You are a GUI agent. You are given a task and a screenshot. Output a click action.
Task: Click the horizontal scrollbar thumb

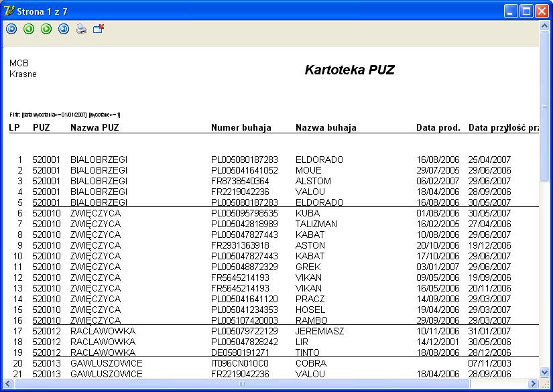pyautogui.click(x=241, y=383)
